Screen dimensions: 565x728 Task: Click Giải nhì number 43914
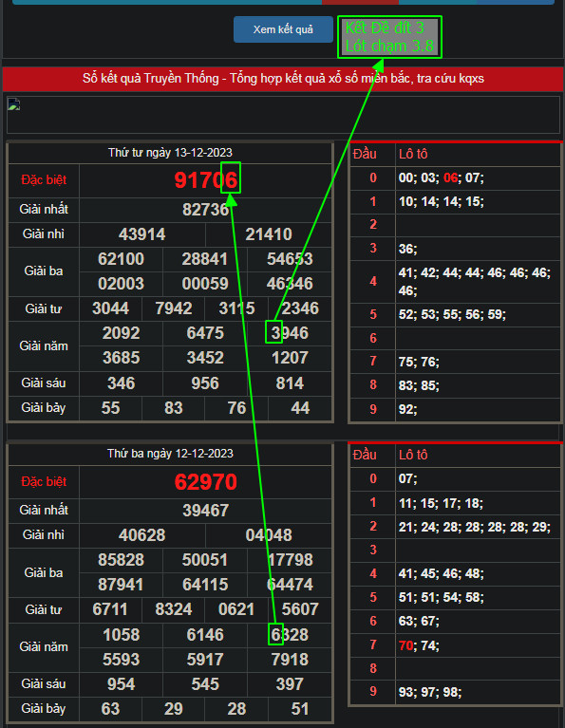(x=141, y=234)
